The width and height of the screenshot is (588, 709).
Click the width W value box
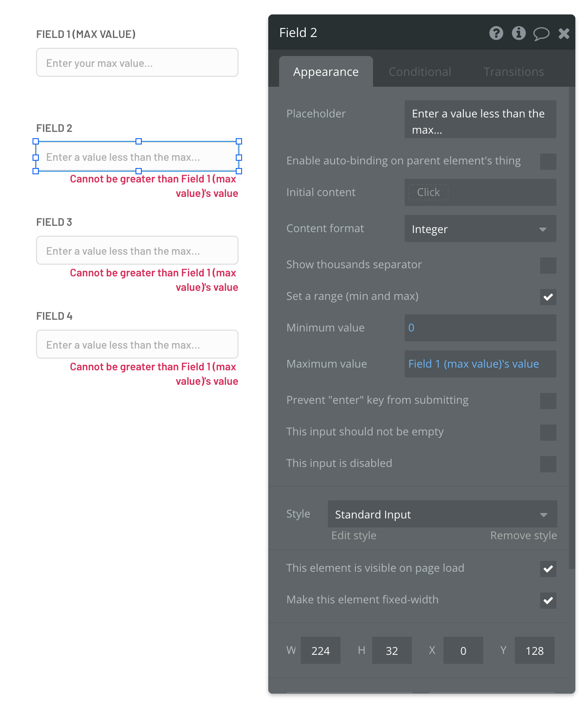click(x=320, y=651)
